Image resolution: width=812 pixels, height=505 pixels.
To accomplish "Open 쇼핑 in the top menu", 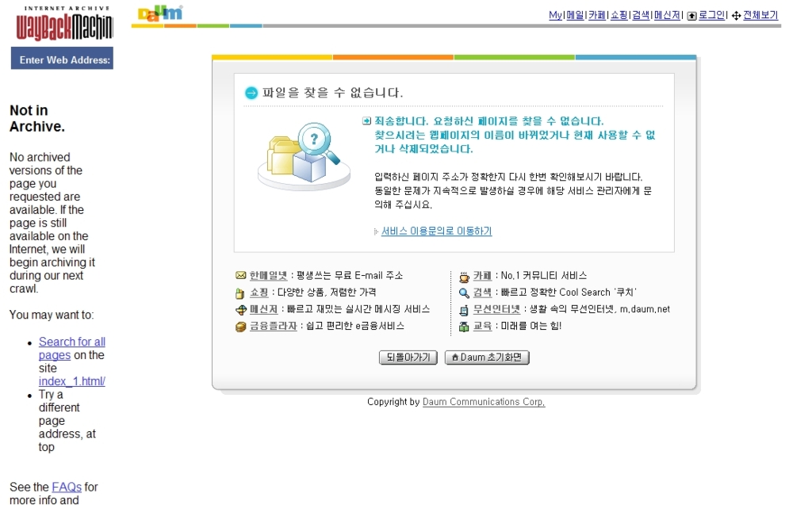I will 619,16.
